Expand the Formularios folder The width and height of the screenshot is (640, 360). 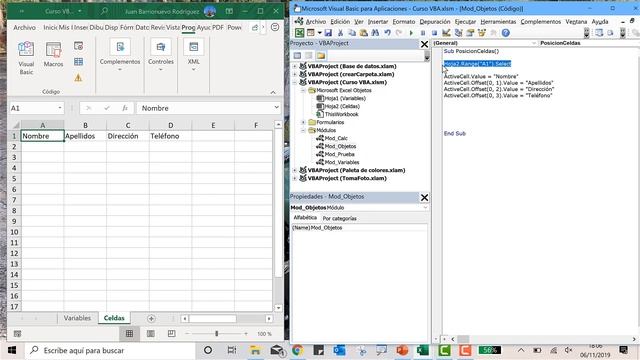[303, 122]
